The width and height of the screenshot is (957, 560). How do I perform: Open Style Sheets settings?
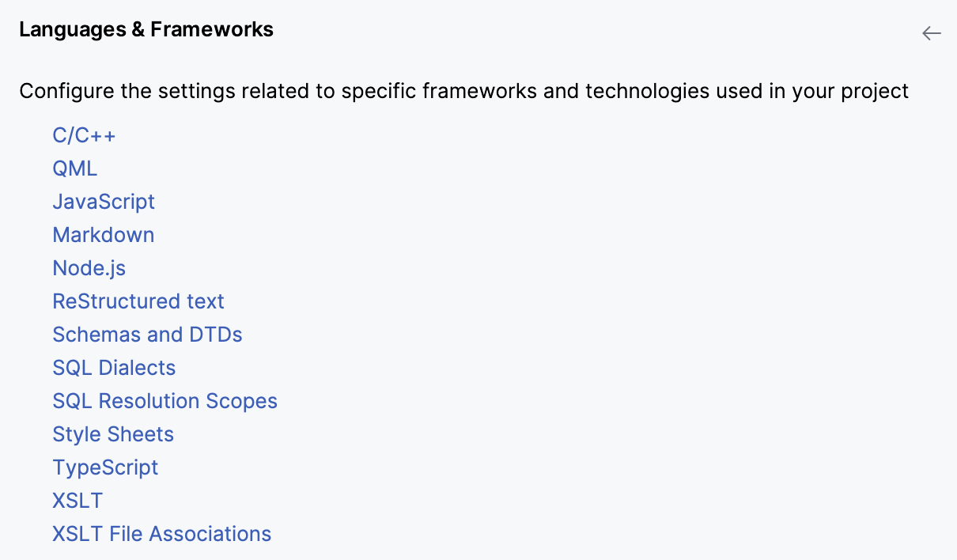(x=112, y=433)
